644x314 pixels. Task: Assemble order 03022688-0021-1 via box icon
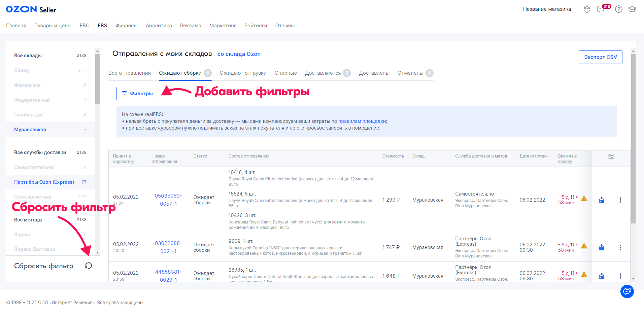coord(602,247)
